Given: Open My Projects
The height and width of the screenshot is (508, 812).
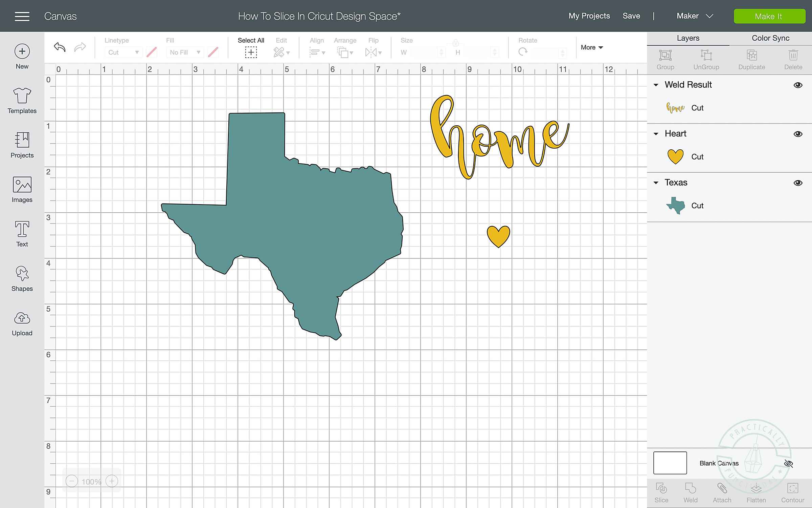Looking at the screenshot, I should (x=589, y=16).
